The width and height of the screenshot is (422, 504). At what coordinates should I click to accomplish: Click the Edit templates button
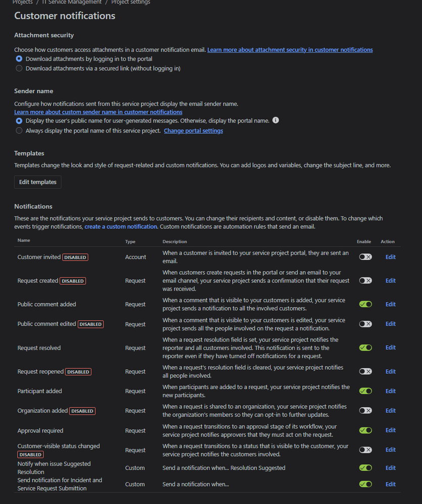tap(37, 182)
